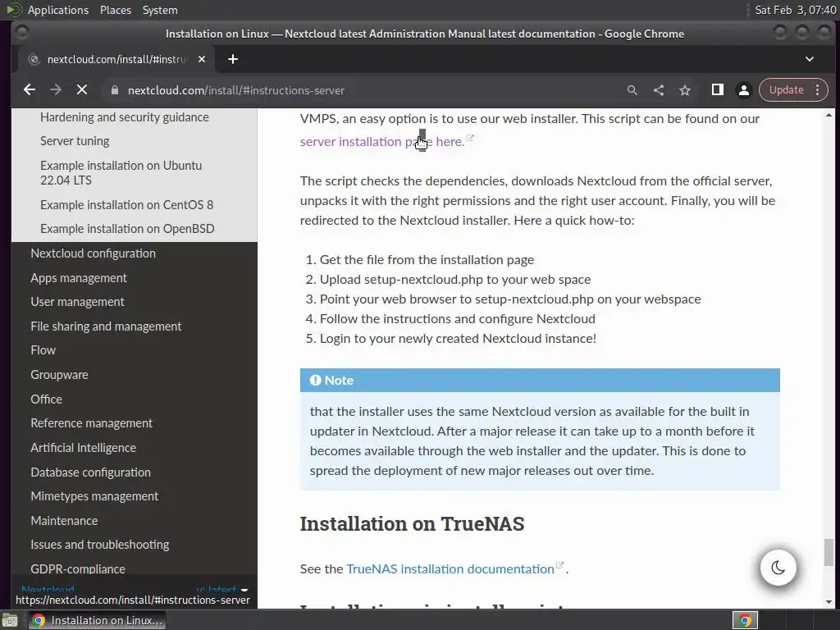Click text Get the file from the installation page

tap(427, 260)
